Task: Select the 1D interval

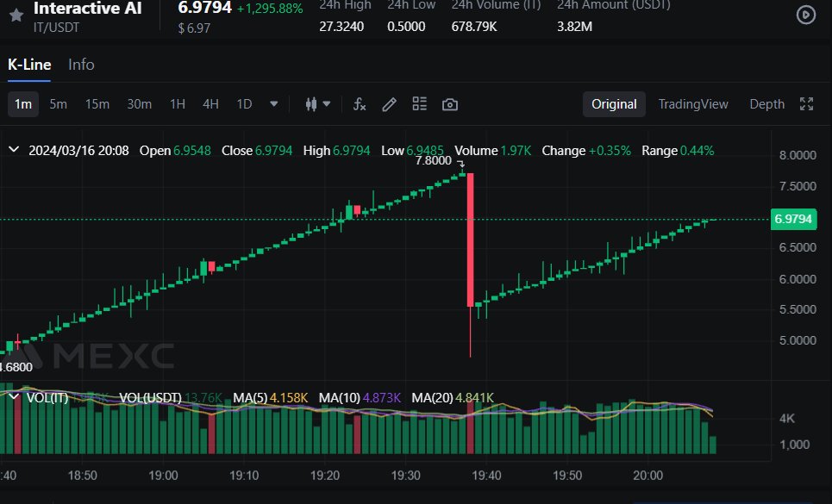Action: pyautogui.click(x=244, y=104)
